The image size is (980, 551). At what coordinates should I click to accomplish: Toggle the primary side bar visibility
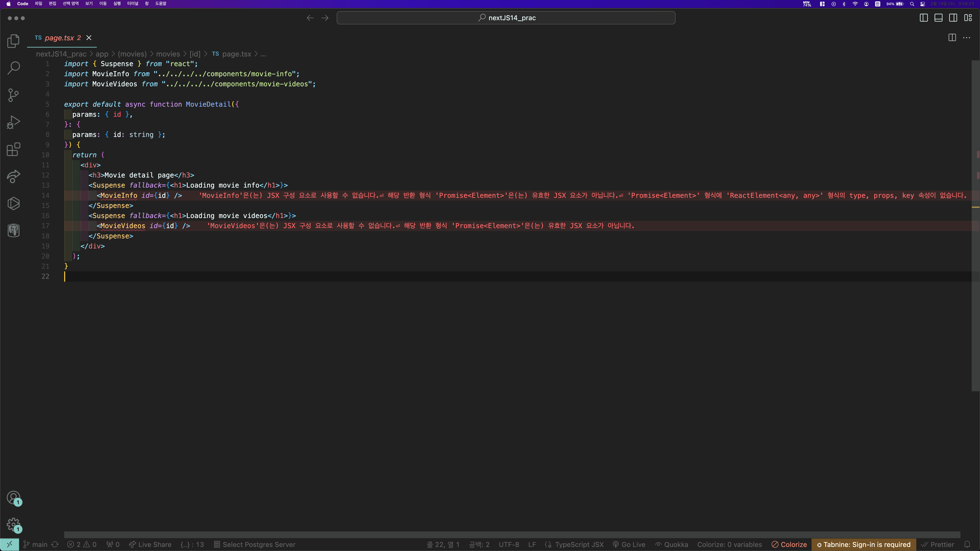coord(924,18)
